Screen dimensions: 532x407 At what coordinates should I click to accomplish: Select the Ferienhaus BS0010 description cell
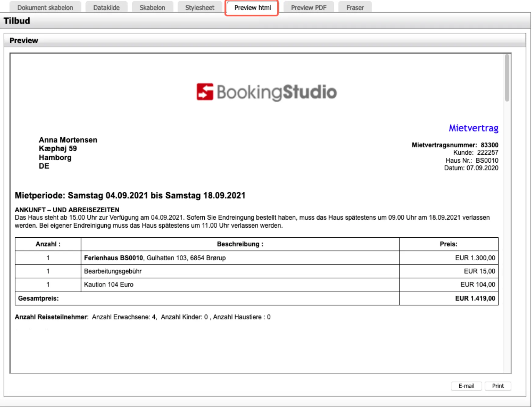coord(155,258)
